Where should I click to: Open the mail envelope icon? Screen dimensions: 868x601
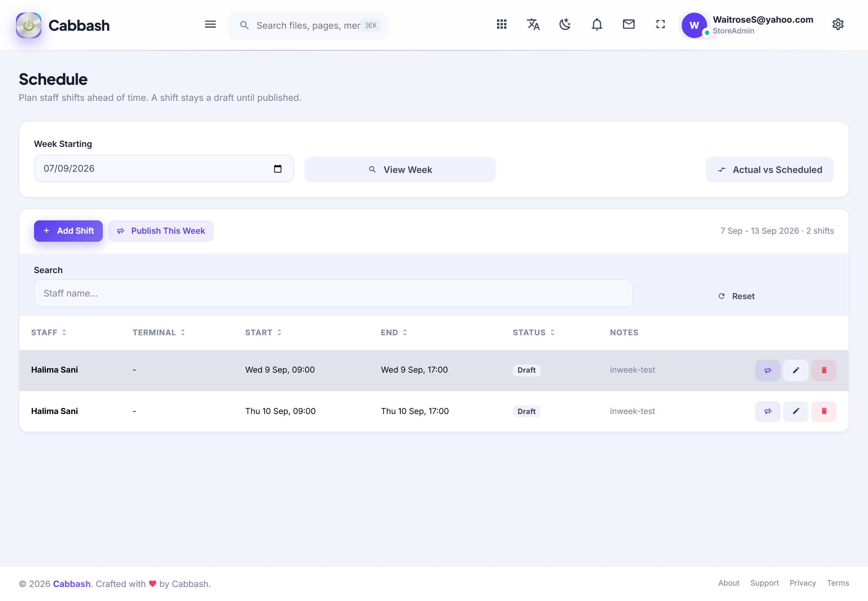point(629,24)
